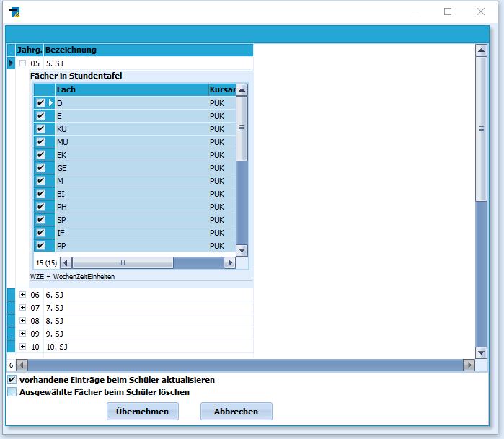
Task: Uncheck the subject D checkbox
Action: click(x=40, y=103)
